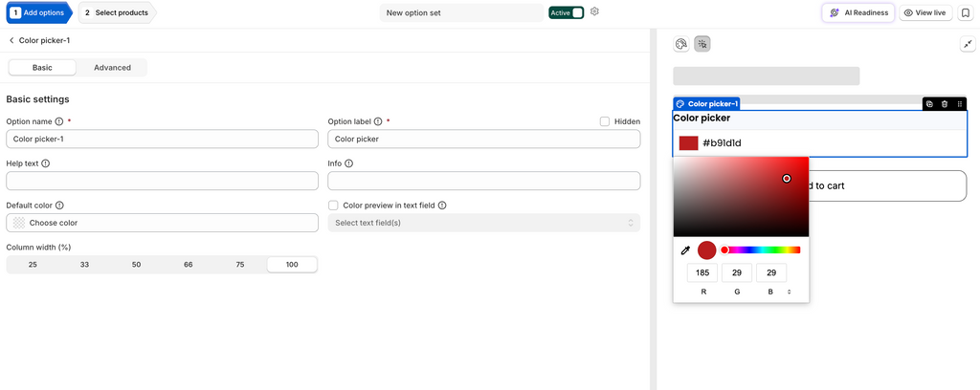
Task: Switch to the Advanced tab
Action: click(x=112, y=68)
